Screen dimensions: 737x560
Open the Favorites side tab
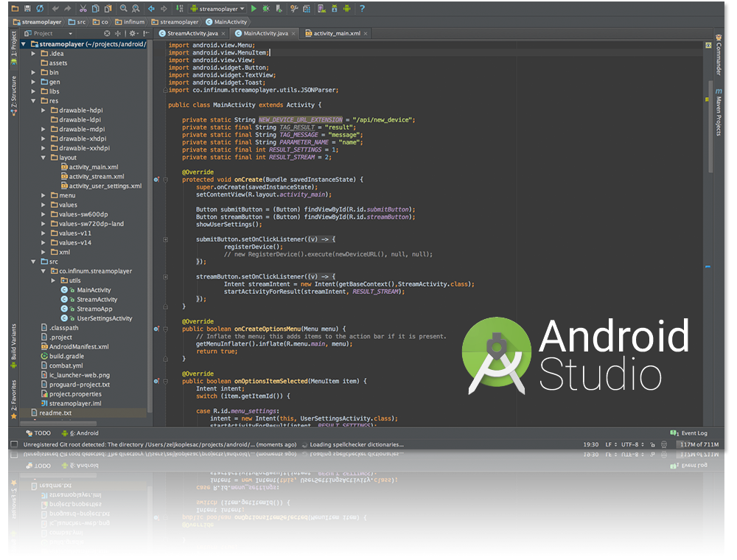[x=13, y=399]
